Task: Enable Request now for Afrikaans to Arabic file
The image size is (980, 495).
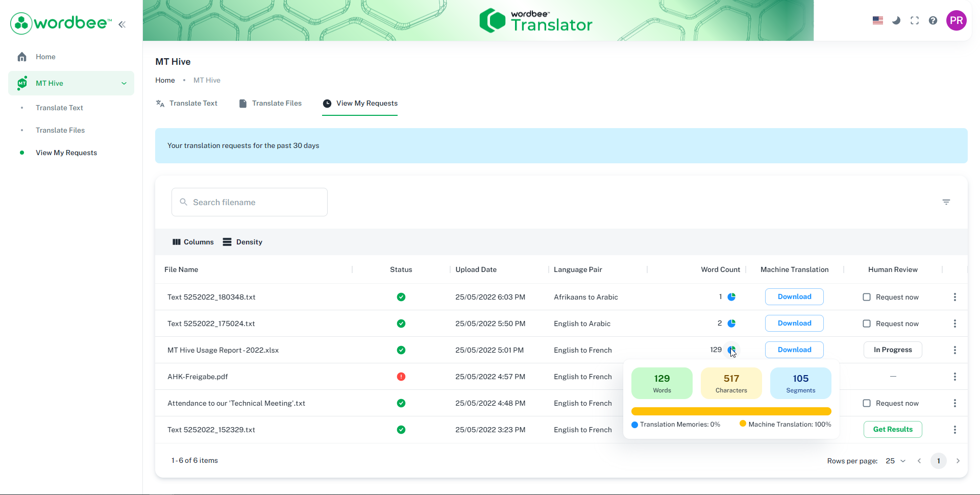Action: [x=866, y=296]
